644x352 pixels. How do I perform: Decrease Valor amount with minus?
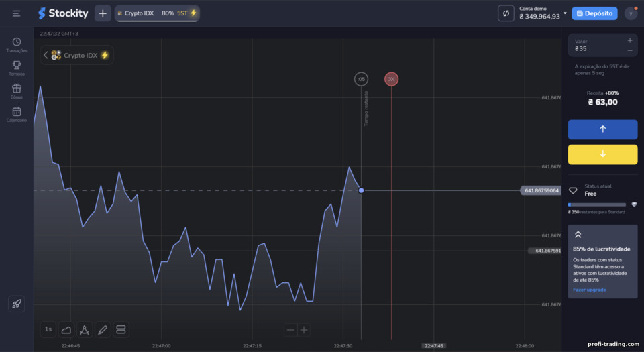pos(630,50)
